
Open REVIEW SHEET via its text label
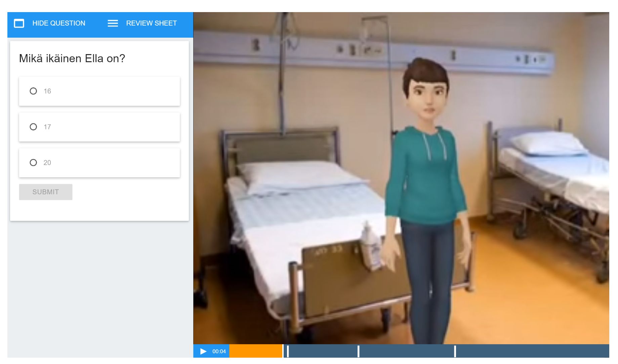[151, 23]
